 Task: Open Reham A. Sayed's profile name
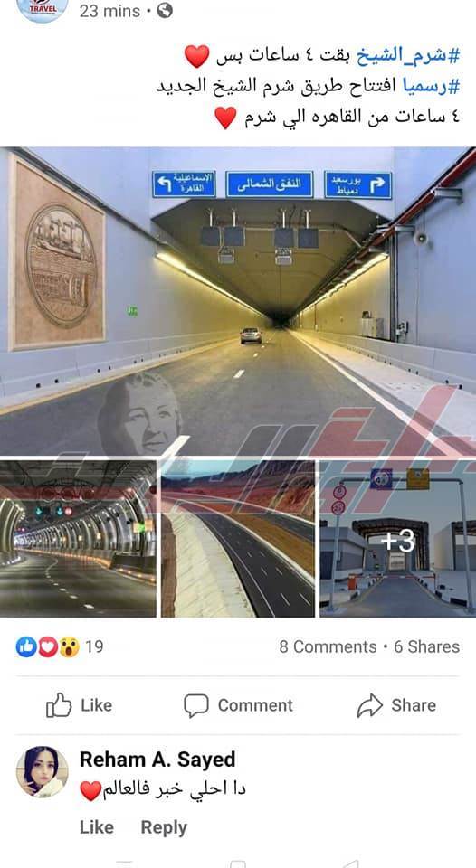pyautogui.click(x=157, y=759)
